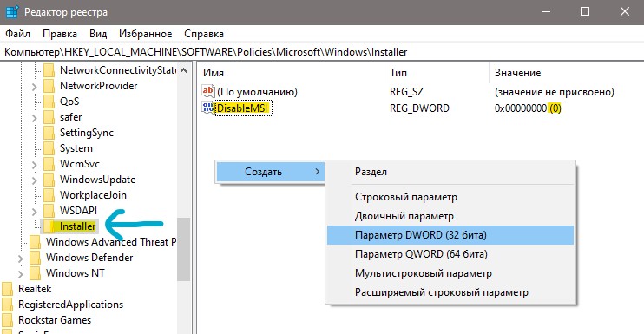Open the Правка menu
Screen dimensions: 644x334
[x=60, y=34]
